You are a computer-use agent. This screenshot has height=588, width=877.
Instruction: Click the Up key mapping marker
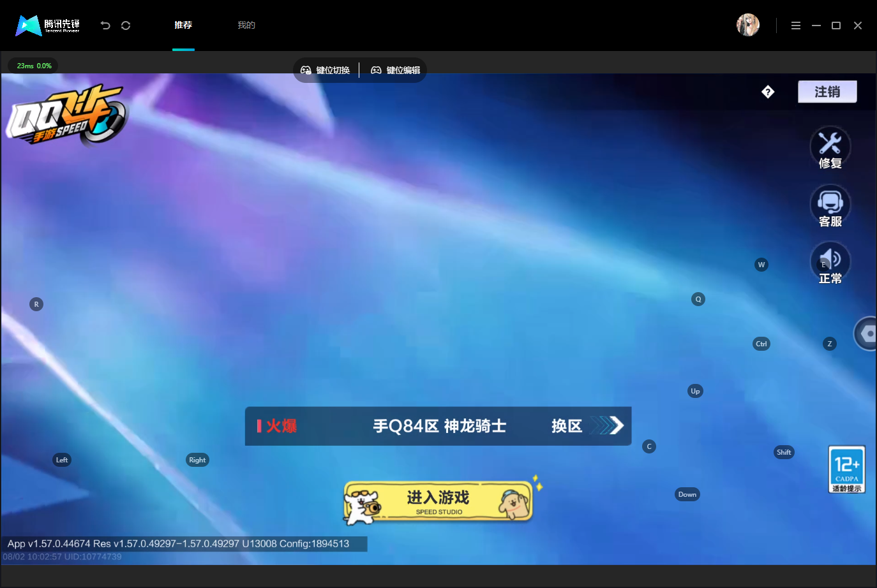coord(696,391)
